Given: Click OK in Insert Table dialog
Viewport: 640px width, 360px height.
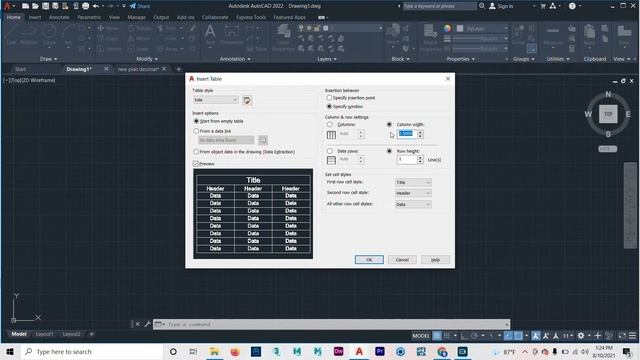Looking at the screenshot, I should tap(369, 260).
